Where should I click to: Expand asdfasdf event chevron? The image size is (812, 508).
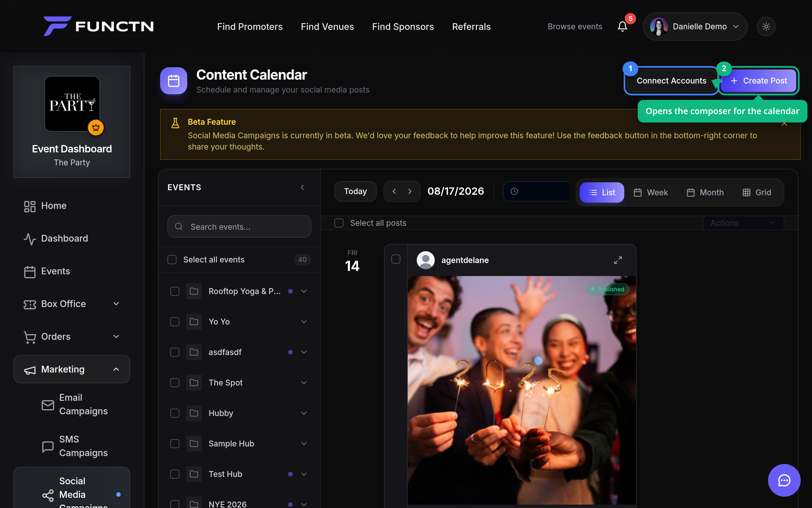coord(304,352)
